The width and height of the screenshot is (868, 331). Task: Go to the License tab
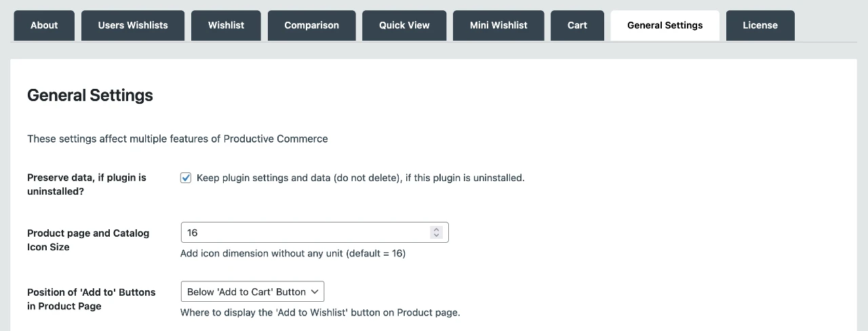pos(760,25)
